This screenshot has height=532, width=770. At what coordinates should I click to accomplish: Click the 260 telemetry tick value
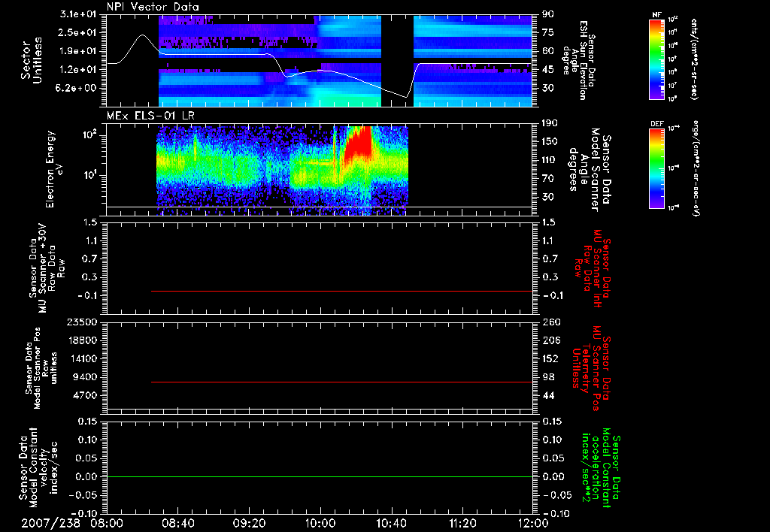click(551, 322)
